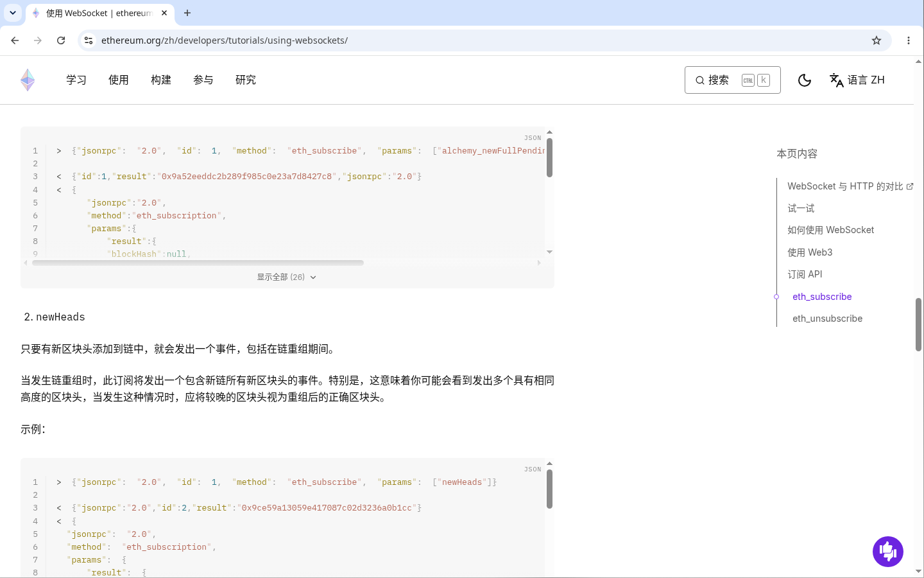The height and width of the screenshot is (578, 924).
Task: Go back to the previous page
Action: (x=15, y=40)
